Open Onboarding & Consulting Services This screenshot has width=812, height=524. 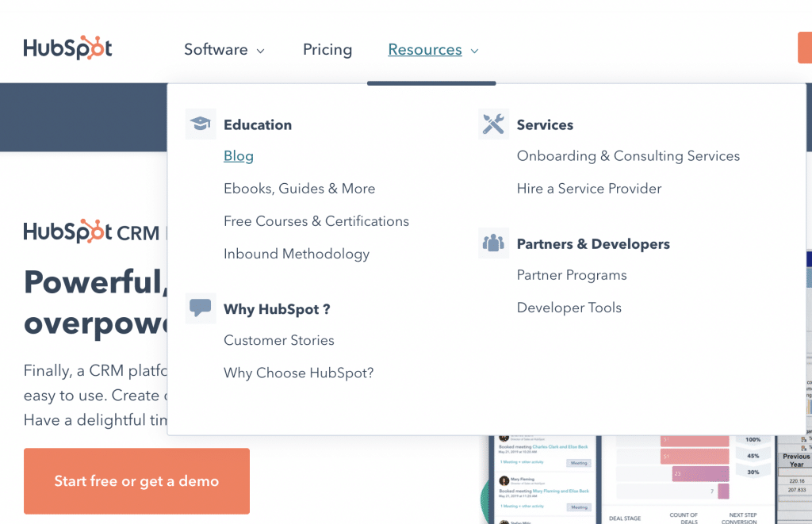click(x=628, y=156)
